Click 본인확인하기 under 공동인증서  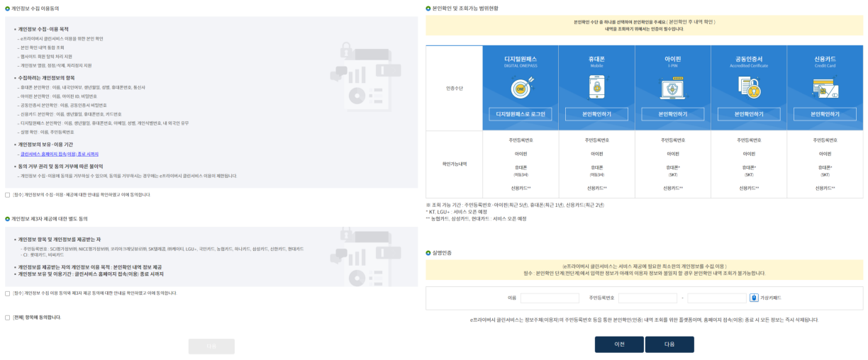point(748,114)
